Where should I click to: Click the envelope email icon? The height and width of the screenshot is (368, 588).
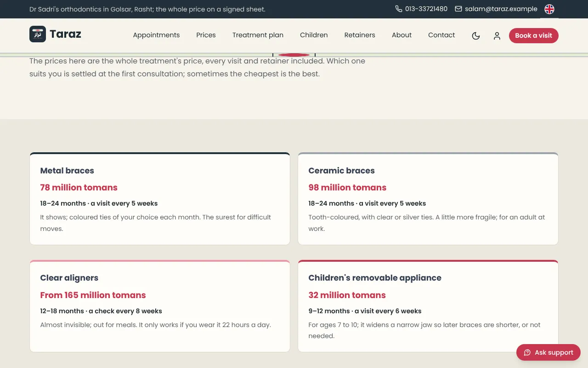458,9
